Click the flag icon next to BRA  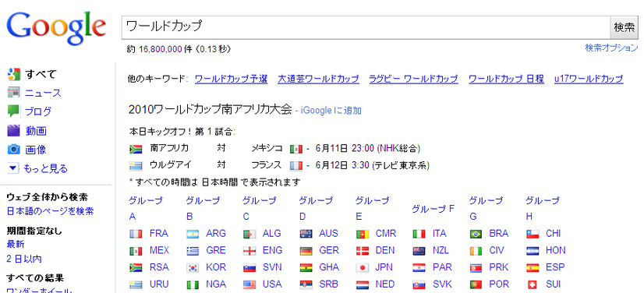476,234
